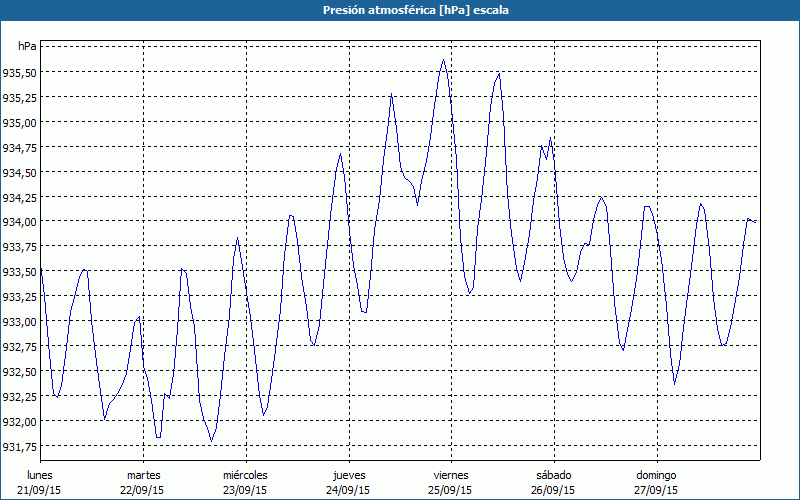The height and width of the screenshot is (500, 800).
Task: Select the "martes" day label
Action: click(143, 474)
